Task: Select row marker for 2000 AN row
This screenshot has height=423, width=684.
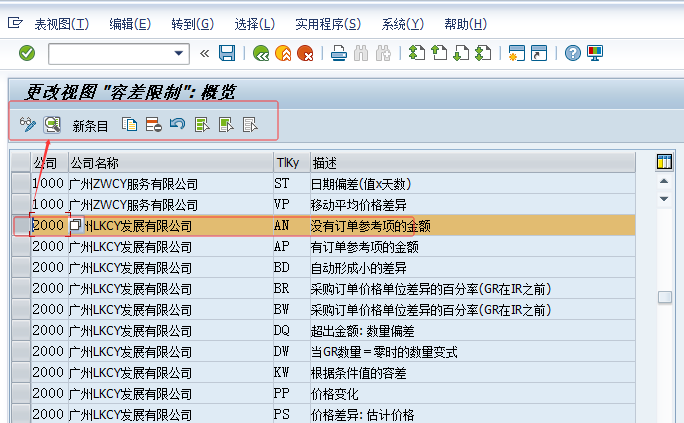Action: click(x=21, y=225)
